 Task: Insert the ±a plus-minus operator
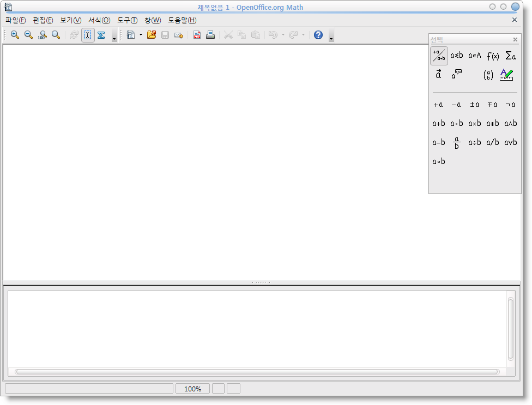[475, 105]
